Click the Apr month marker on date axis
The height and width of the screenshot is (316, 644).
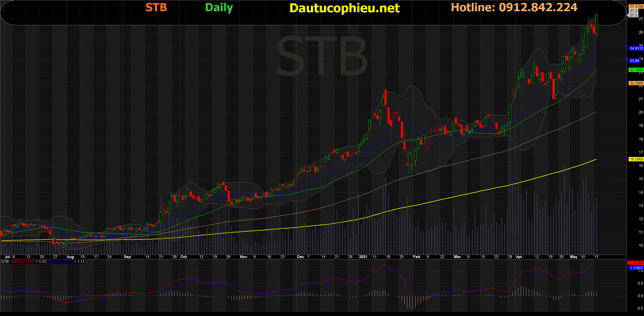tap(519, 257)
